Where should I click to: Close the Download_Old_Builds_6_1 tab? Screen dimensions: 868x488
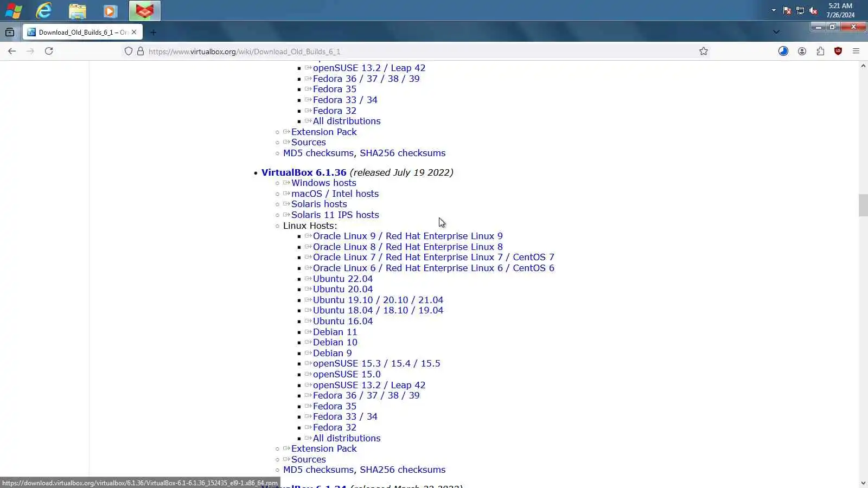click(x=134, y=32)
